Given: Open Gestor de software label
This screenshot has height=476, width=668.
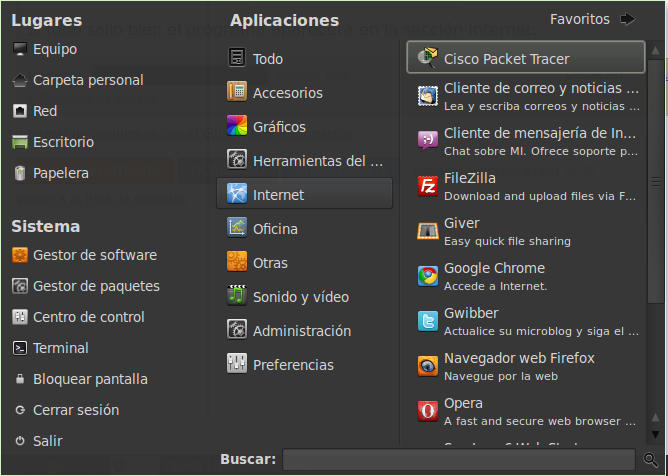Looking at the screenshot, I should click(95, 255).
